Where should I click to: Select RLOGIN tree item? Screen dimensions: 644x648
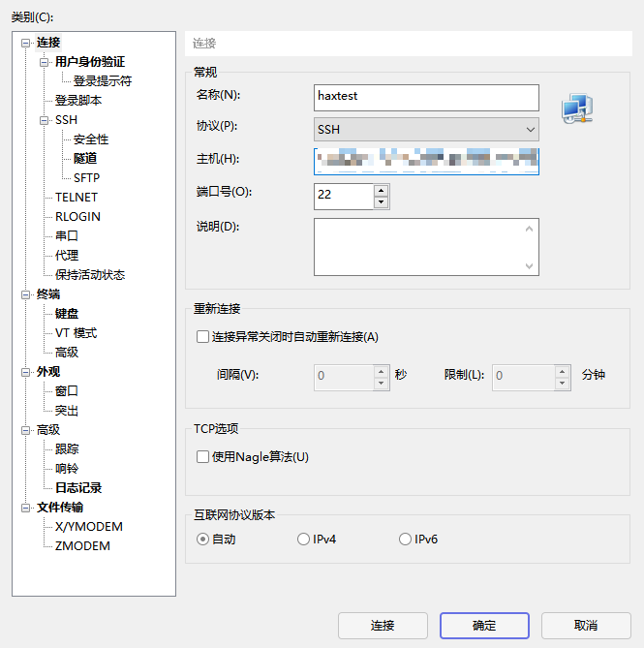(77, 217)
